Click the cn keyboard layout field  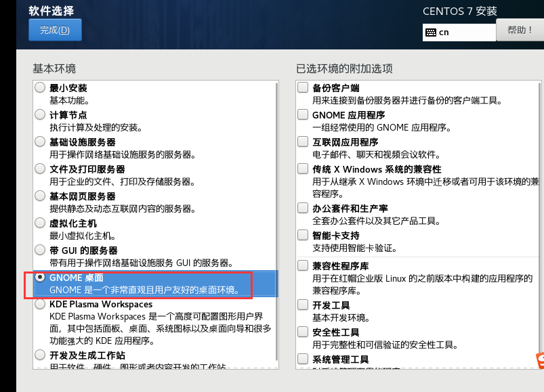(459, 32)
